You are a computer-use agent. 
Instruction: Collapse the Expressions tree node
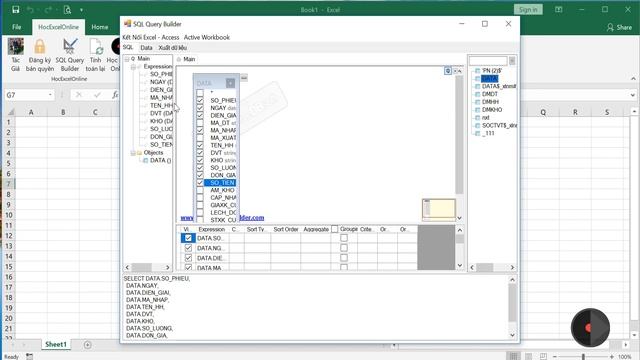point(133,67)
